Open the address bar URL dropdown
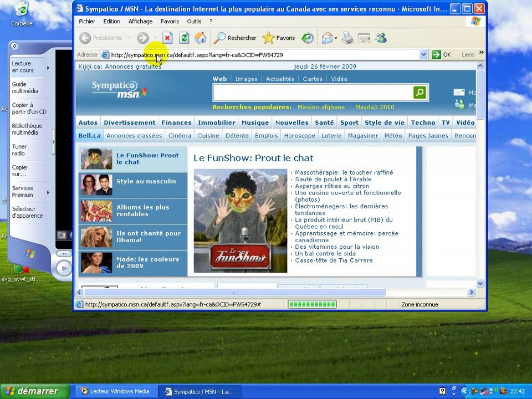 [423, 55]
